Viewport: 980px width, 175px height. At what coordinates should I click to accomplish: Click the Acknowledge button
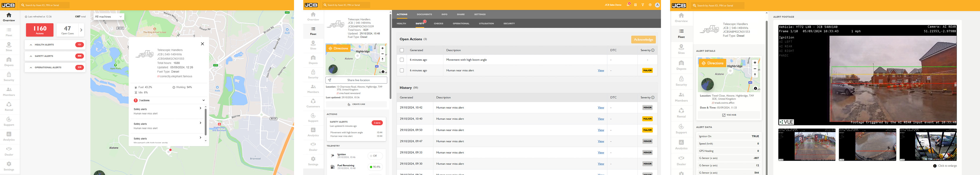pyautogui.click(x=643, y=39)
